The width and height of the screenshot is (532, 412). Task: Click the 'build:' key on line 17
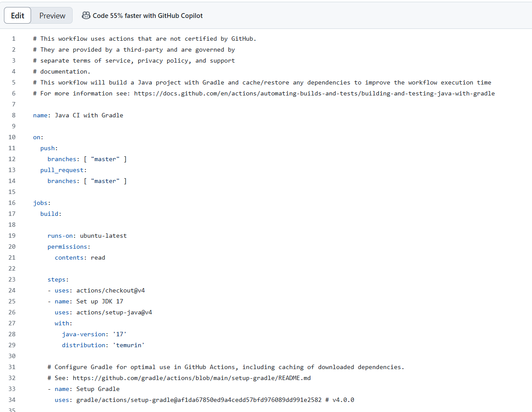coord(51,214)
